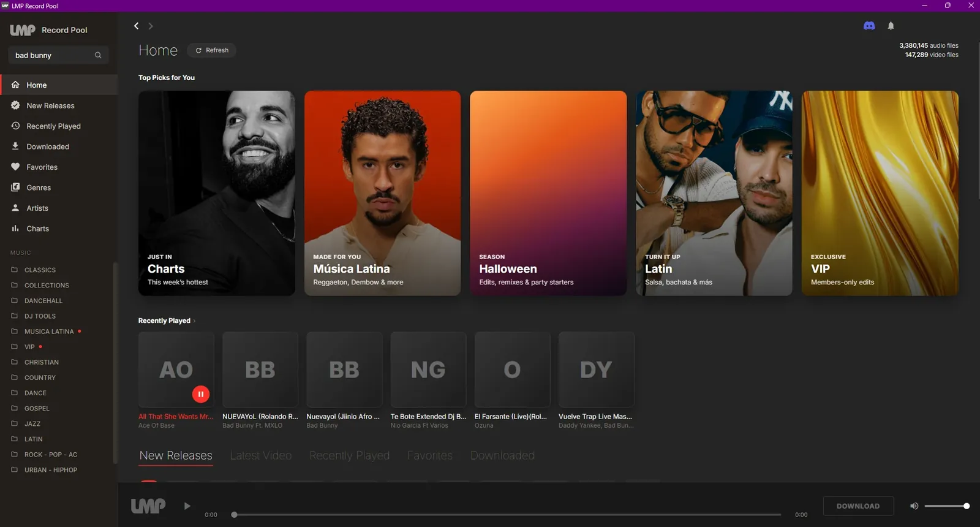The image size is (980, 527).
Task: Click the DOWNLOAD button
Action: pos(858,506)
